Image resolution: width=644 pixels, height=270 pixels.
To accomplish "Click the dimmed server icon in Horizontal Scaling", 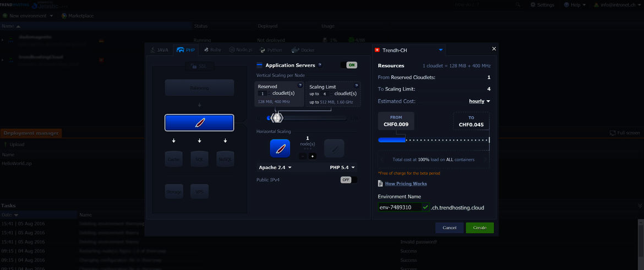I will pyautogui.click(x=334, y=148).
